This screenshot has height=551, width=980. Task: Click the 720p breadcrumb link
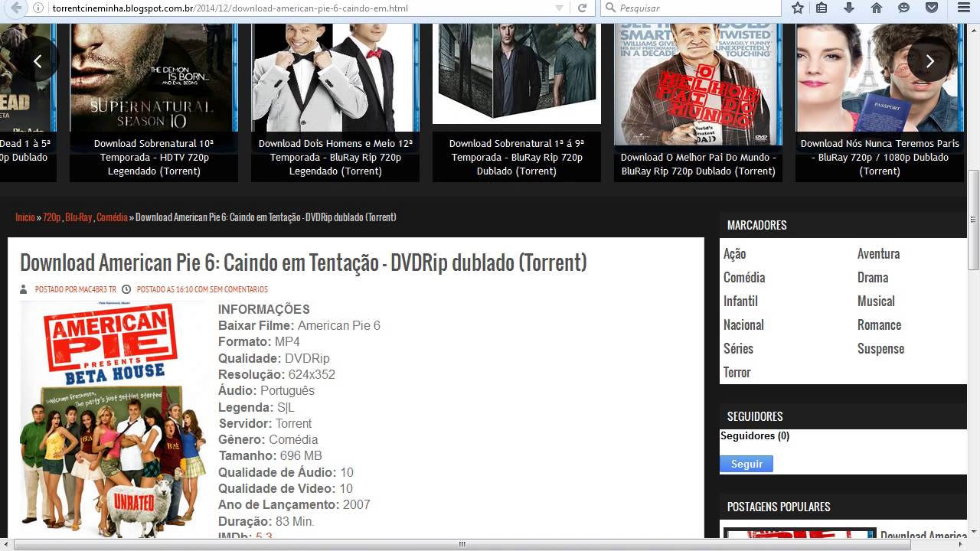click(51, 217)
